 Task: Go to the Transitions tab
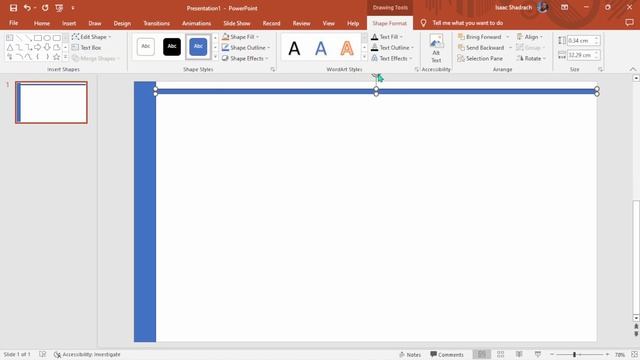[x=156, y=23]
